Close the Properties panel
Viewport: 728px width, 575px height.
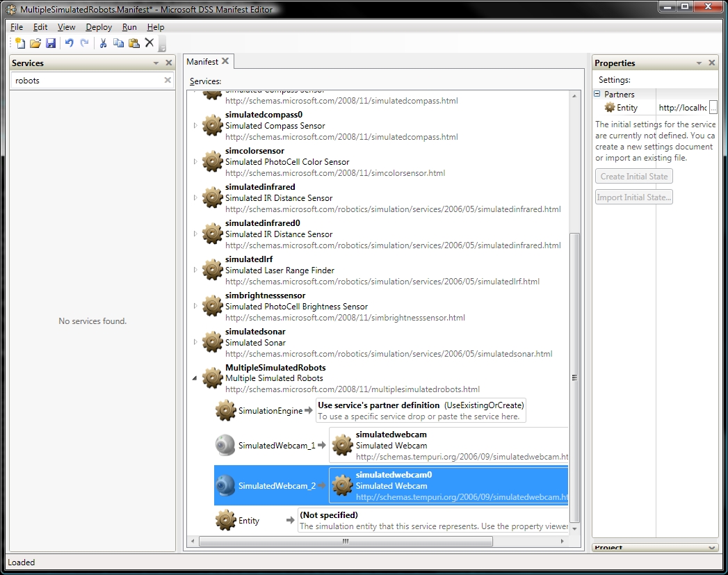[x=712, y=63]
